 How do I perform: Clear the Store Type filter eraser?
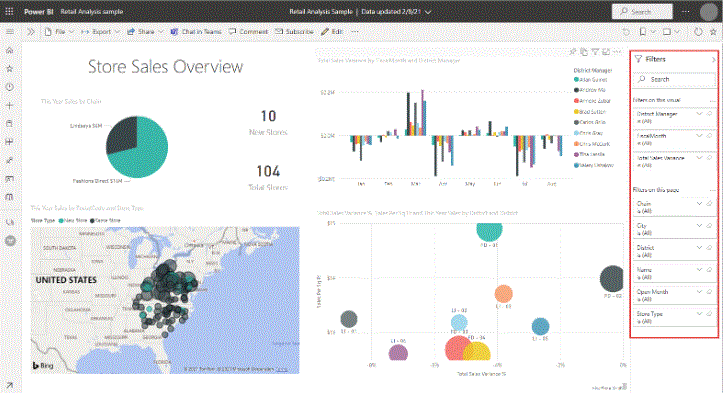click(x=710, y=314)
